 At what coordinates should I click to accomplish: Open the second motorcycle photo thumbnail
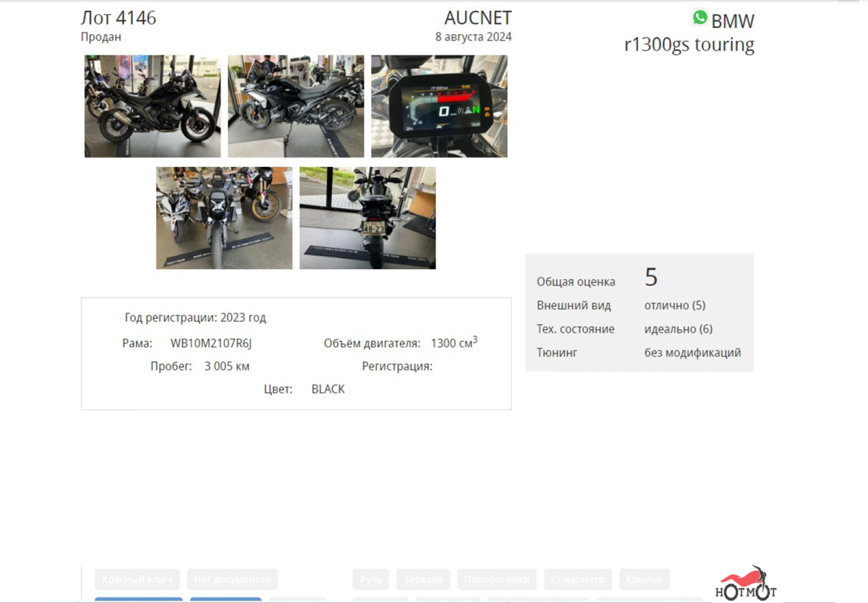point(296,106)
